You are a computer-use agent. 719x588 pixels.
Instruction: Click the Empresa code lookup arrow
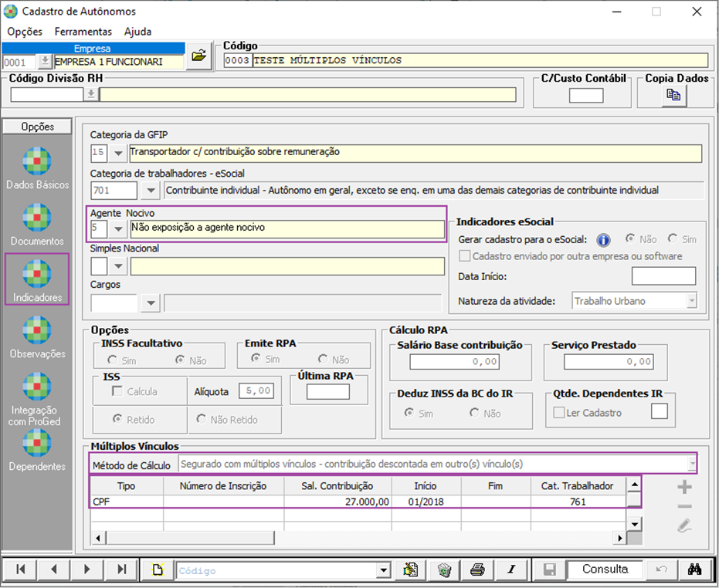[x=45, y=62]
